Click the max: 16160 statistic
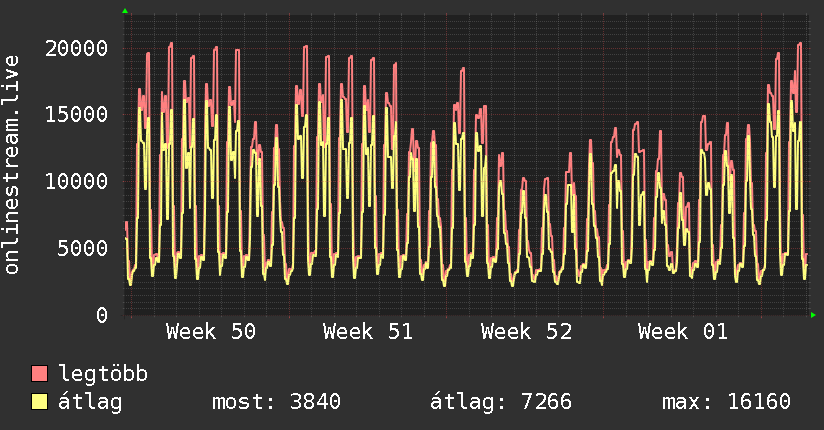The width and height of the screenshot is (824, 430). (x=726, y=402)
